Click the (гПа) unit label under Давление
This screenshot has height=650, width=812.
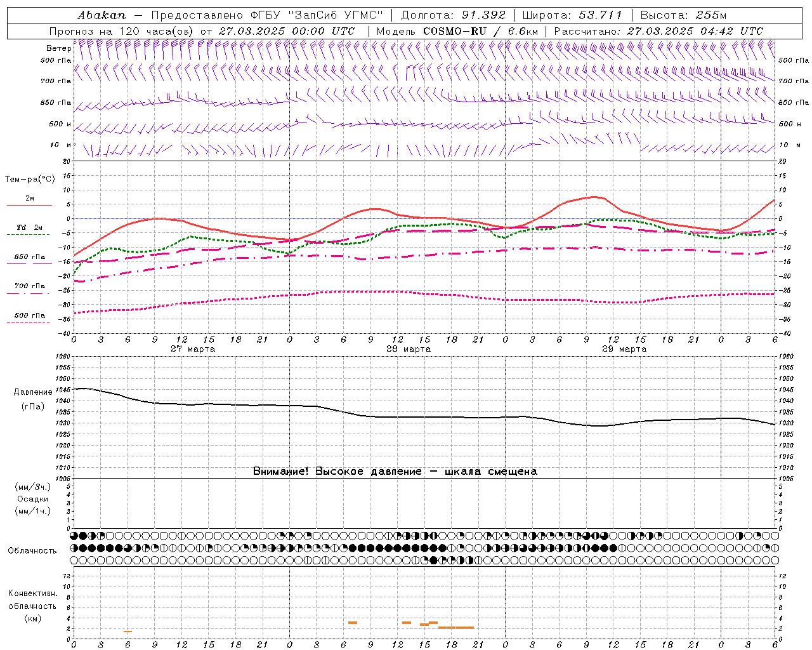click(x=33, y=406)
